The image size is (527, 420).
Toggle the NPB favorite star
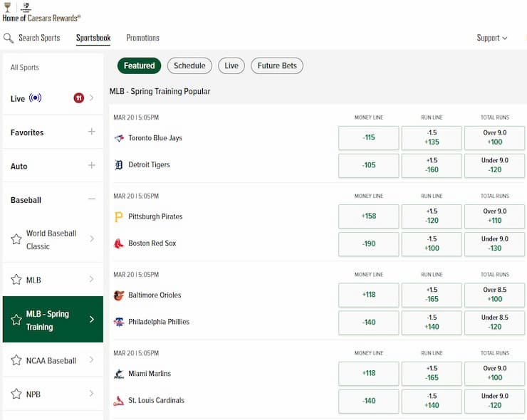16,394
